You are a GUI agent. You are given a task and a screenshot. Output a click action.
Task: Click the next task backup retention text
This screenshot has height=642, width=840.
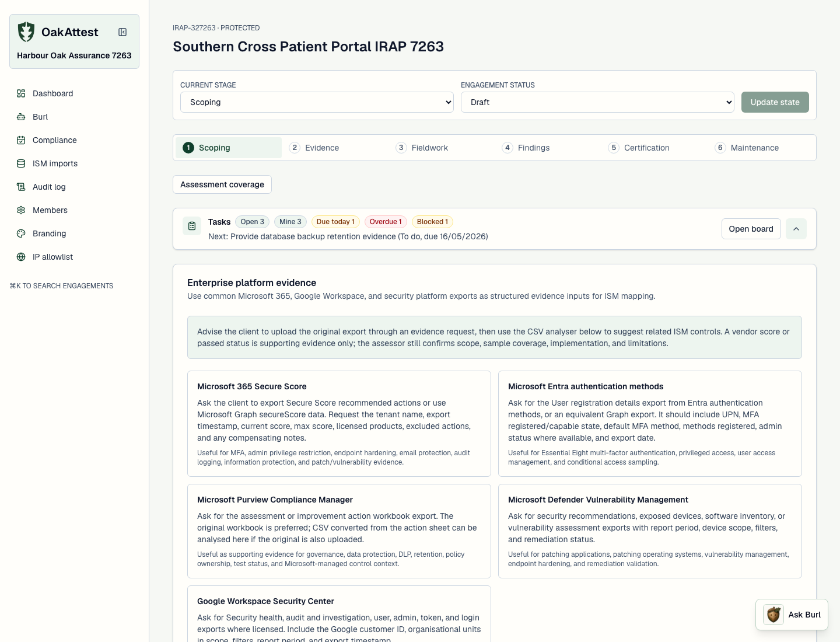tap(348, 236)
